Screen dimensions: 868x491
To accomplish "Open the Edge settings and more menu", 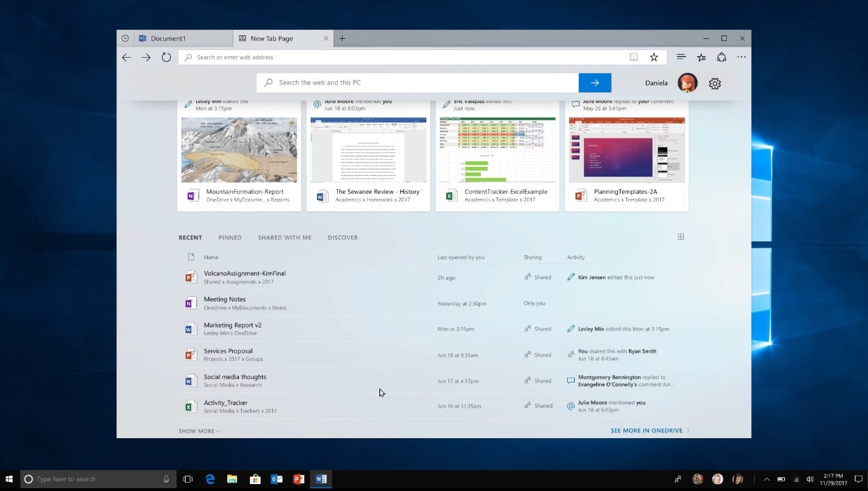I will pyautogui.click(x=742, y=58).
